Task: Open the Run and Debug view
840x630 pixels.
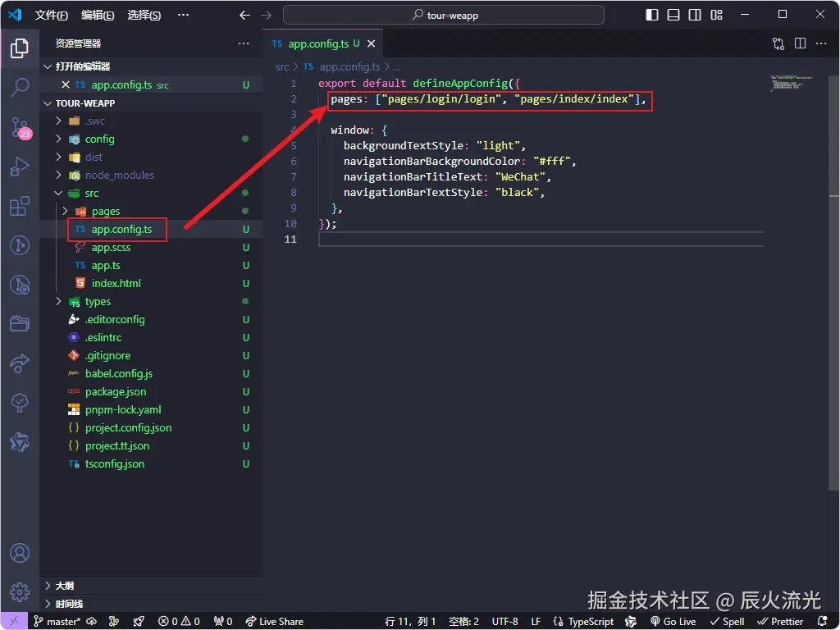Action: [20, 167]
